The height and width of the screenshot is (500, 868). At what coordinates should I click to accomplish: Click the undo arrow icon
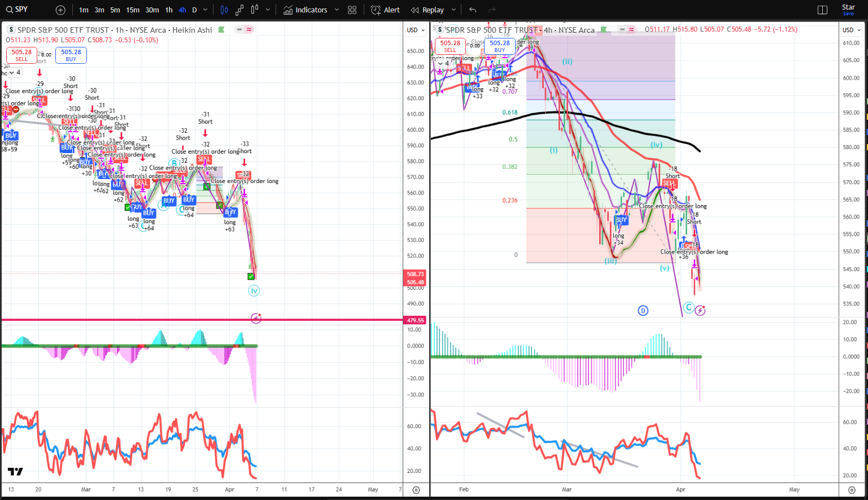(x=473, y=10)
